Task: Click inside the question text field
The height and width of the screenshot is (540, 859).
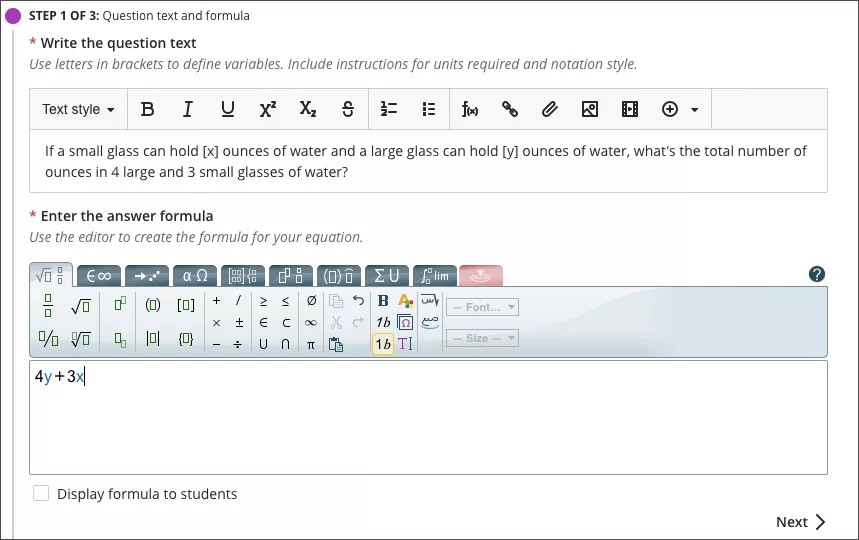Action: point(427,161)
